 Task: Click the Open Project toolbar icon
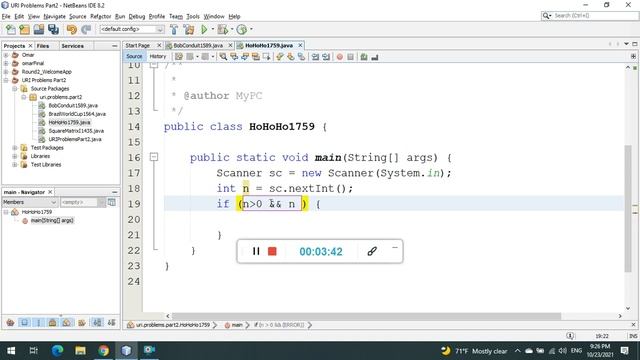39,29
